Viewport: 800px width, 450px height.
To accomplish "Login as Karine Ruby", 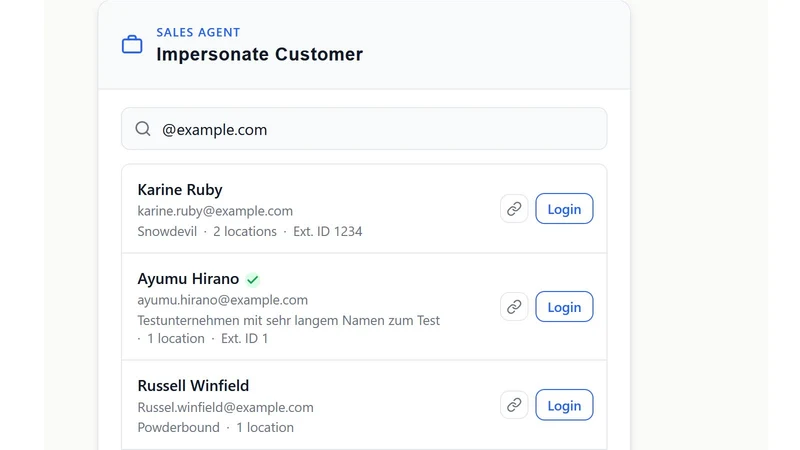I will point(564,209).
